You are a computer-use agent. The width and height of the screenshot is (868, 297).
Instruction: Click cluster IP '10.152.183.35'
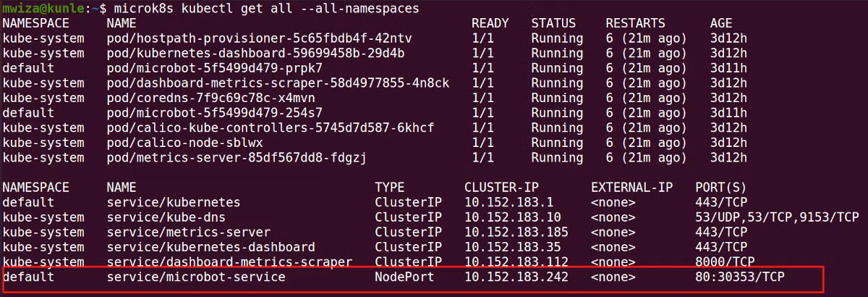coord(513,248)
